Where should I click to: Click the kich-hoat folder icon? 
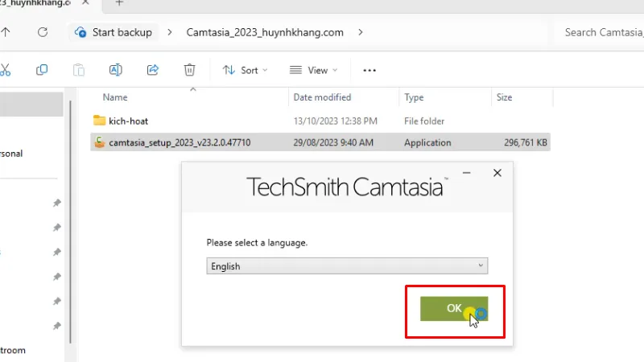100,121
